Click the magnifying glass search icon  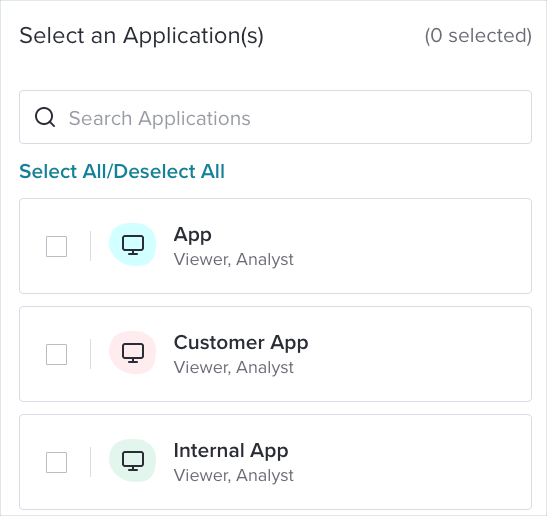(x=45, y=117)
